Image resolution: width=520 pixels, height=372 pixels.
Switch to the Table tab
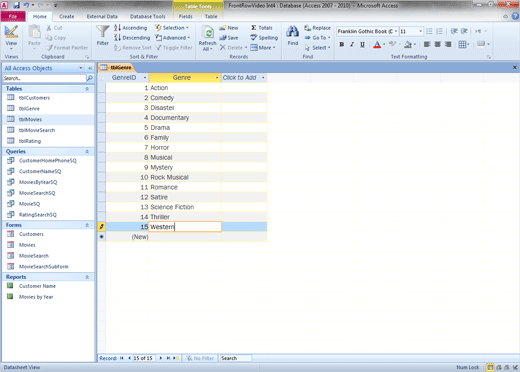coord(211,16)
